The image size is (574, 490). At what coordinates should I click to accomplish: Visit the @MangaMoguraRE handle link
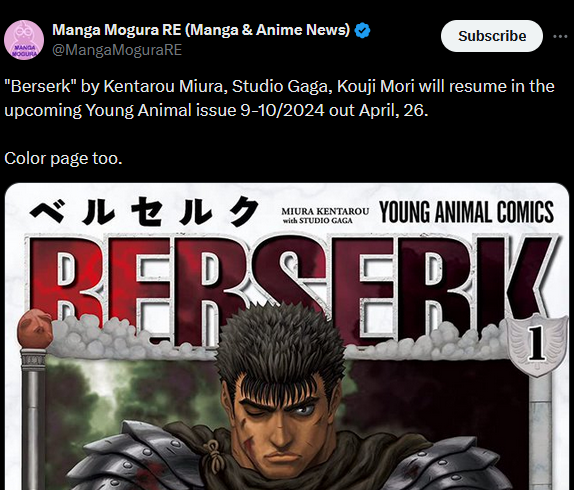(117, 50)
